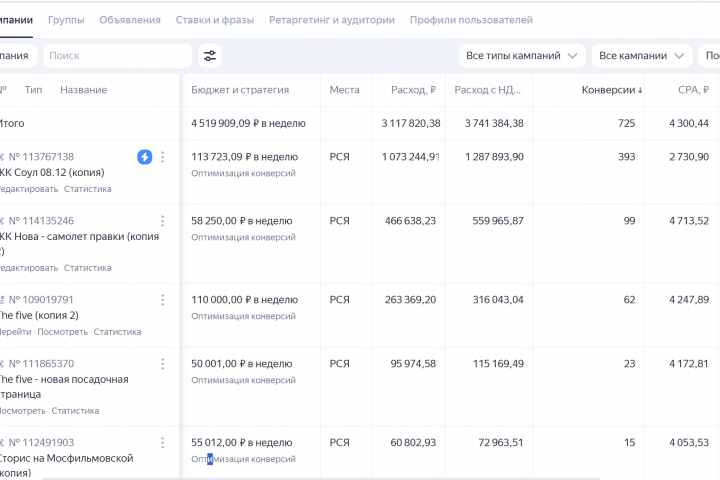The height and width of the screenshot is (480, 720).
Task: Open the Ретаргетинг и аудитории tab
Action: point(332,20)
